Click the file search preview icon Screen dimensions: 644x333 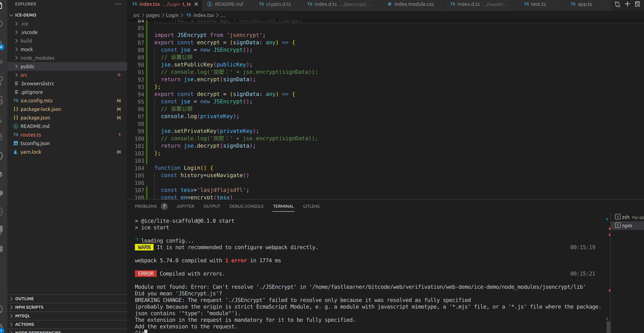click(x=638, y=4)
